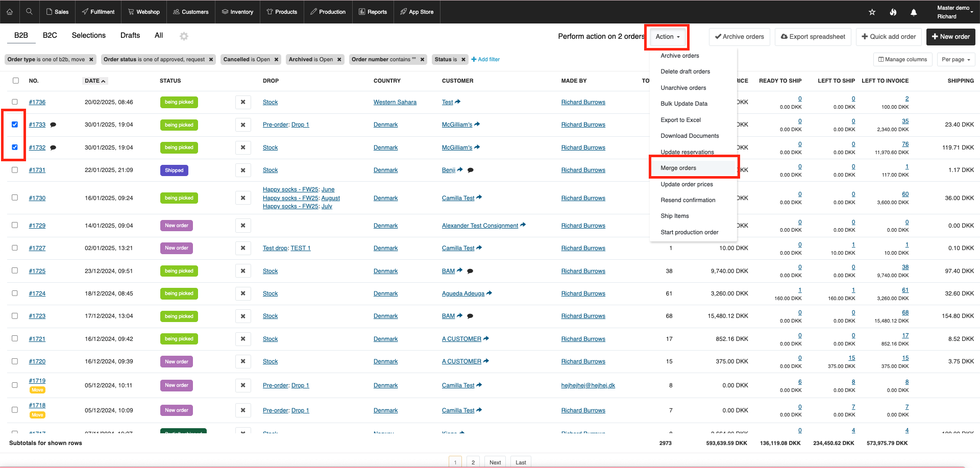This screenshot has height=468, width=980.
Task: Remove the Cancelled is Open filter
Action: 276,60
